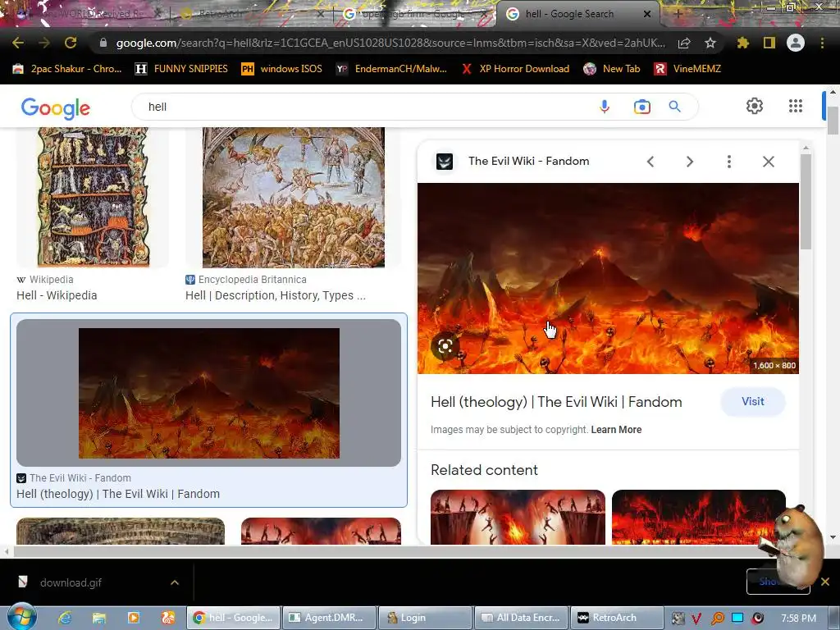Show previous image in preview panel
840x630 pixels.
[651, 162]
